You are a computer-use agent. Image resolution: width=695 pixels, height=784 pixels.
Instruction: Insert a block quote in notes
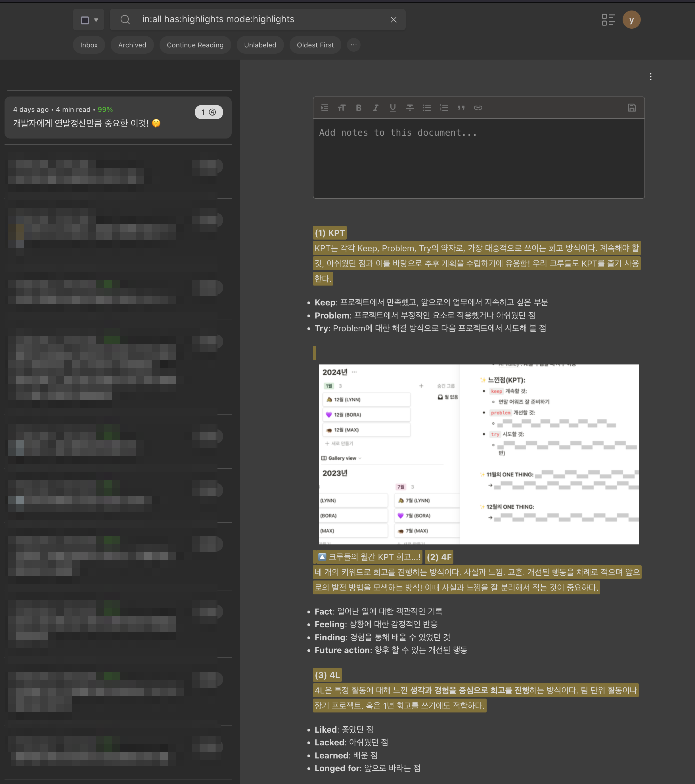click(x=461, y=108)
